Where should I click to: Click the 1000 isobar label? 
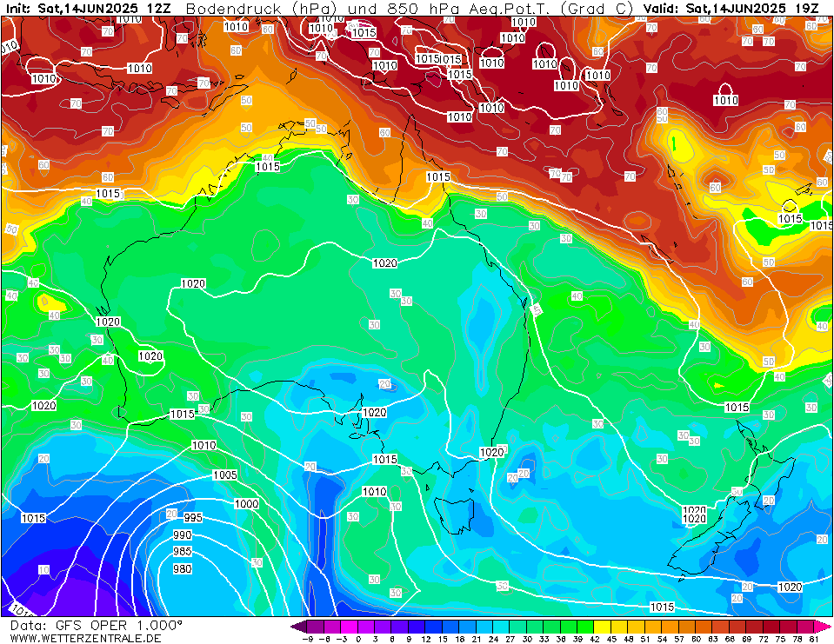point(247,504)
